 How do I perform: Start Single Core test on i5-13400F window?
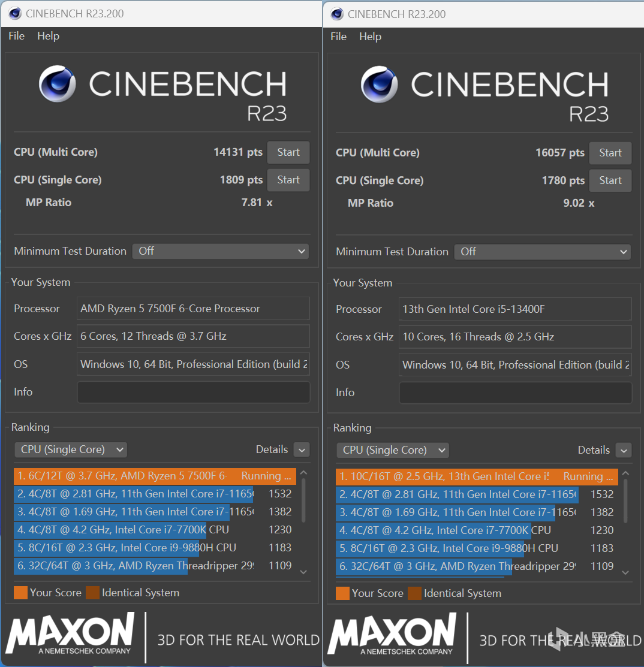point(610,180)
